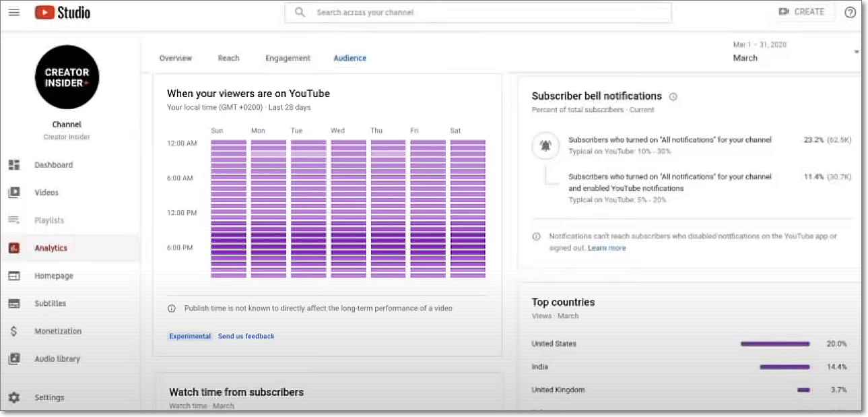This screenshot has width=868, height=417.
Task: Click the Watch time from subscribers heading
Action: [x=236, y=392]
